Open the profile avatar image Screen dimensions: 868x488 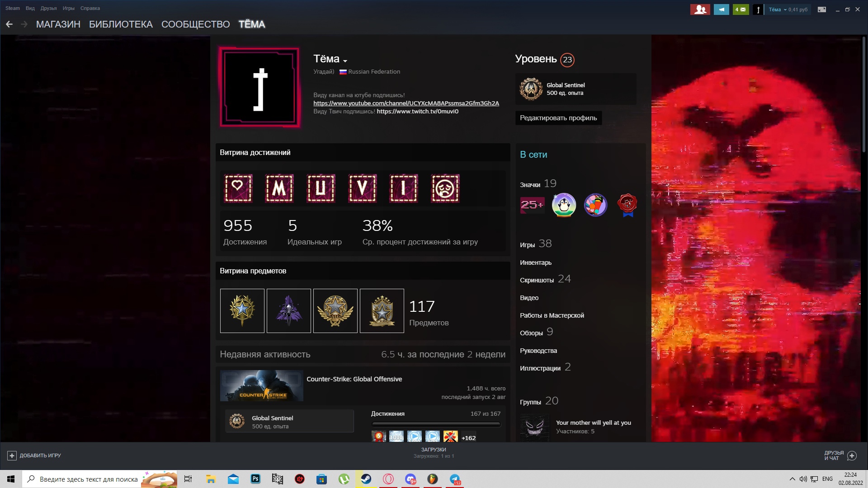(259, 87)
